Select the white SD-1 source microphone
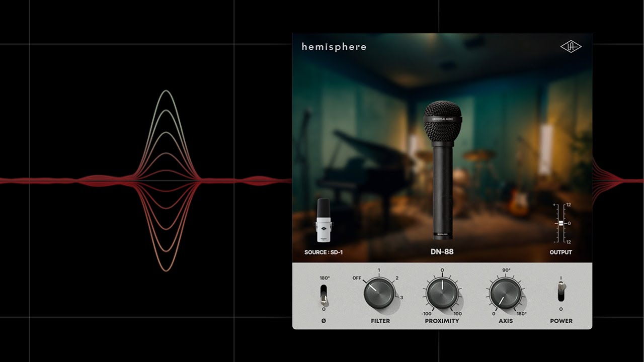Image resolution: width=644 pixels, height=362 pixels. pyautogui.click(x=324, y=221)
